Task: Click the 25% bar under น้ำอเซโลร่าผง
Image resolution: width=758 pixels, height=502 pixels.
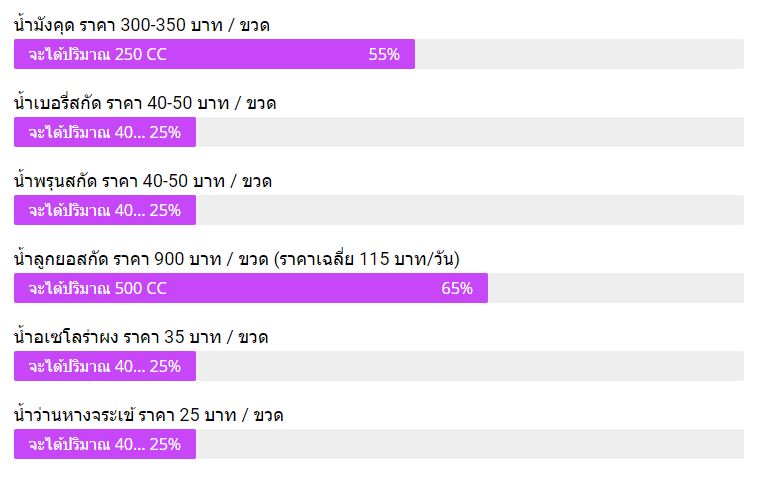Action: [x=105, y=366]
